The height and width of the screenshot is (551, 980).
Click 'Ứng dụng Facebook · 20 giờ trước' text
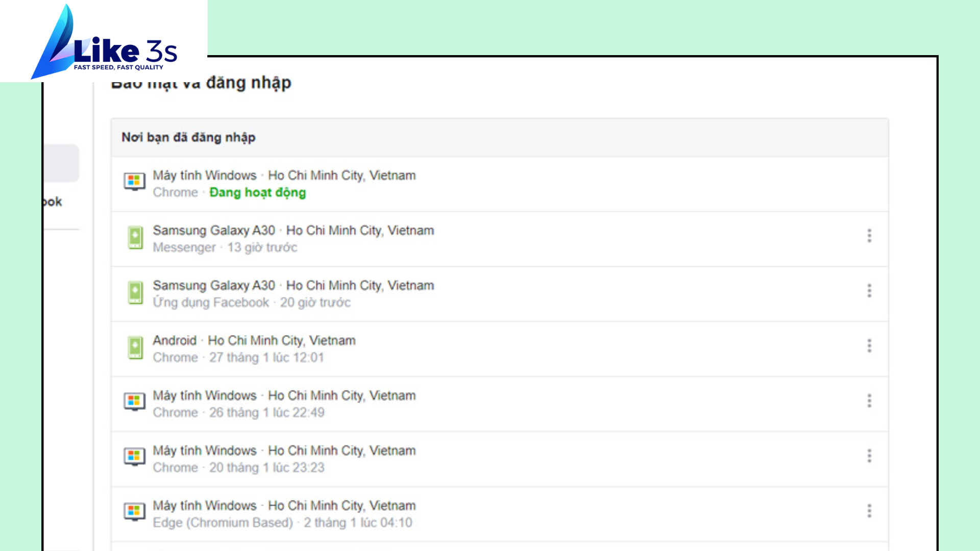(x=252, y=303)
